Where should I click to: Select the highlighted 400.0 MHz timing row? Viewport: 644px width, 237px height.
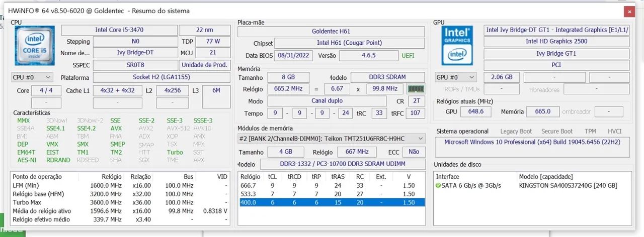click(332, 202)
